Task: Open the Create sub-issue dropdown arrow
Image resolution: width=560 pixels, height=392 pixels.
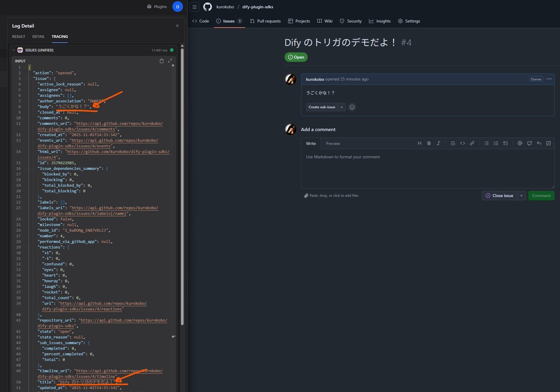Action: coord(342,107)
